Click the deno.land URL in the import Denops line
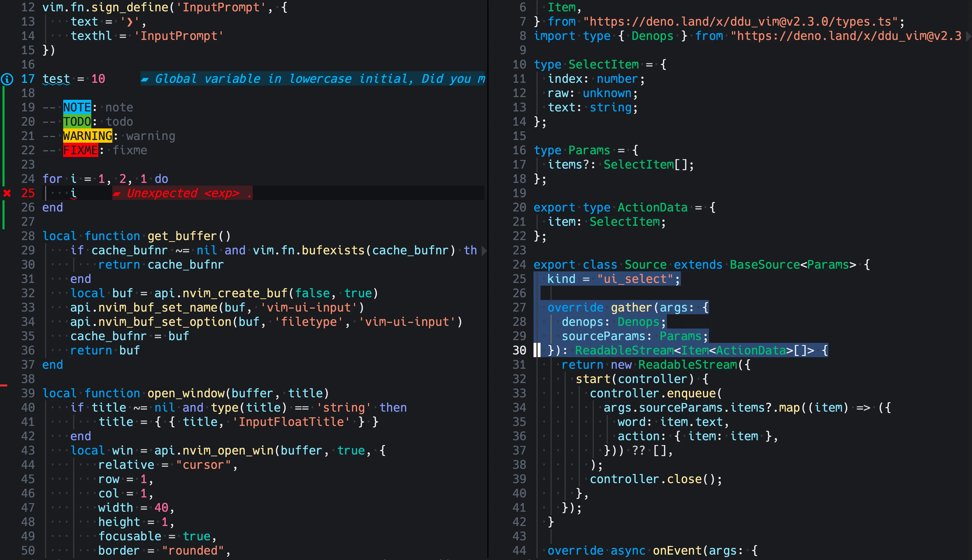 click(x=847, y=36)
